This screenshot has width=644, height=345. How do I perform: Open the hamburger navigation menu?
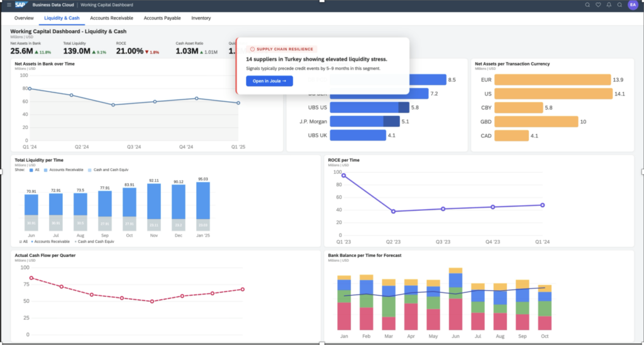[9, 5]
